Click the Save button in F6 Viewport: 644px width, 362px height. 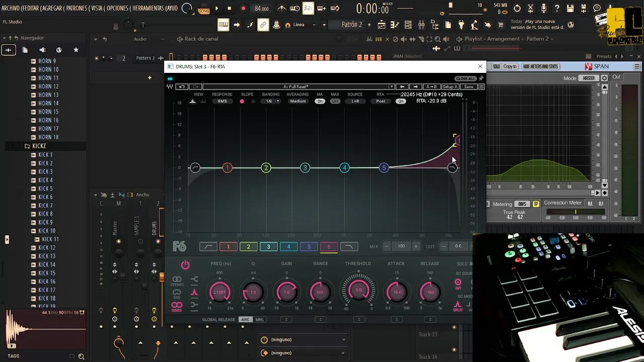pos(468,86)
